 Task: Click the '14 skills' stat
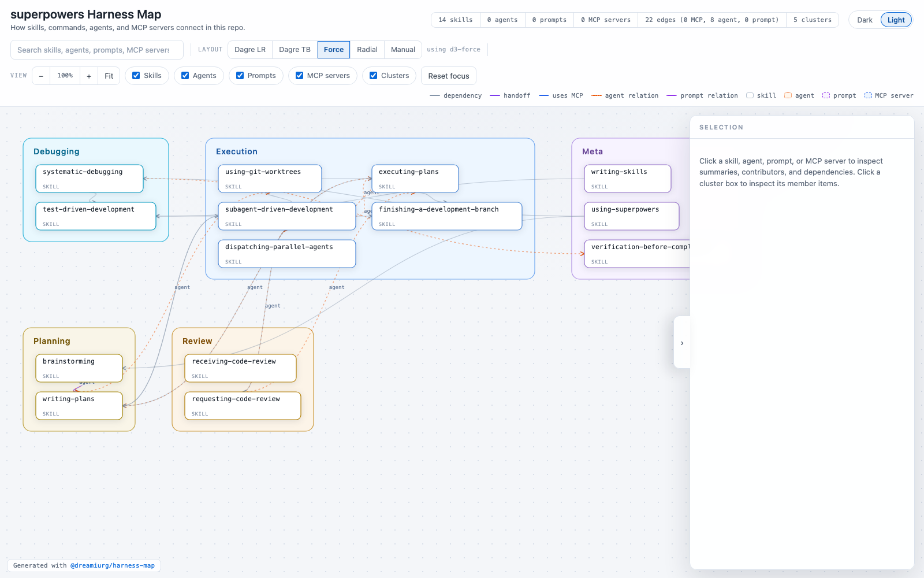(x=456, y=20)
